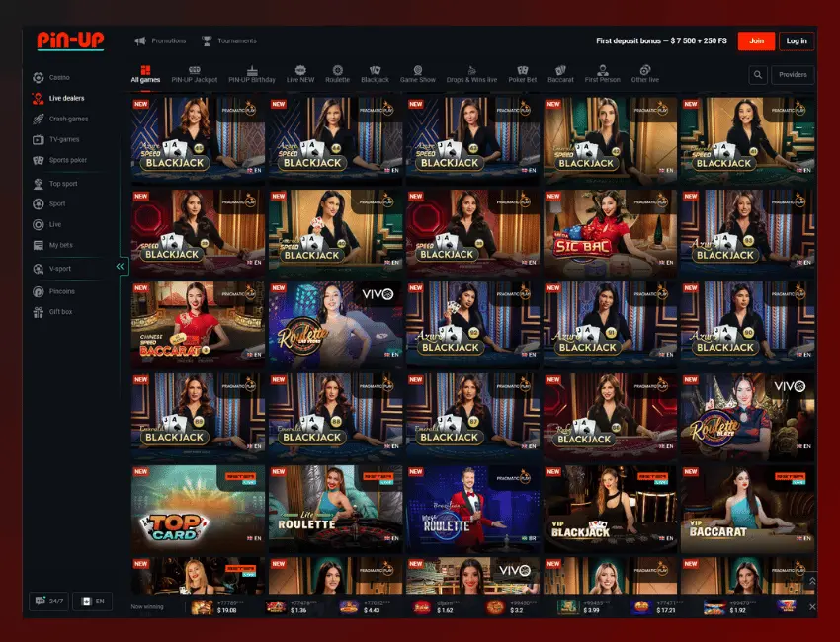Open Mega Sic Bac game
Viewport: 840px width, 642px height.
(610, 232)
